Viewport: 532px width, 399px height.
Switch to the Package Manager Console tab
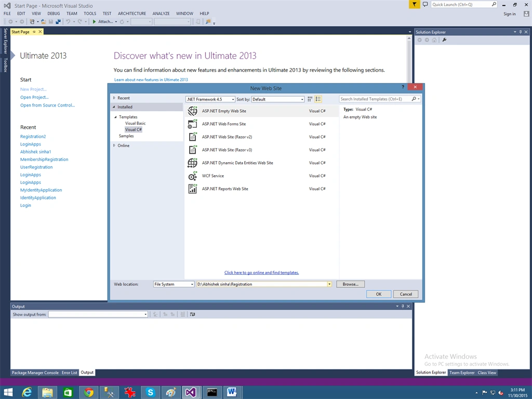point(35,373)
